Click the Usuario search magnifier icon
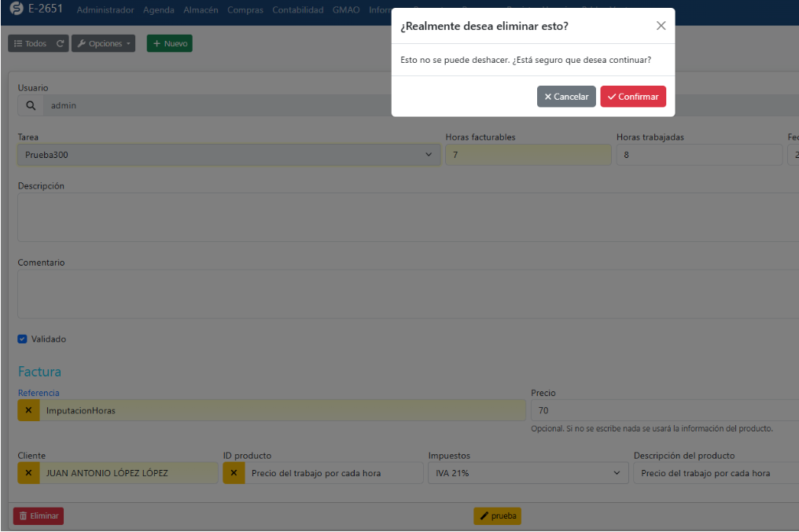The height and width of the screenshot is (532, 799). click(31, 105)
